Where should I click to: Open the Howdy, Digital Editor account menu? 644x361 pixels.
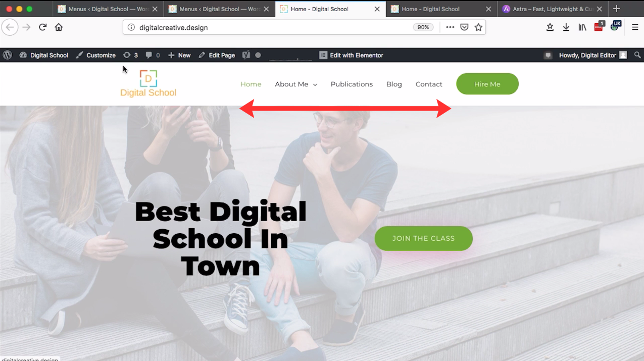(593, 55)
